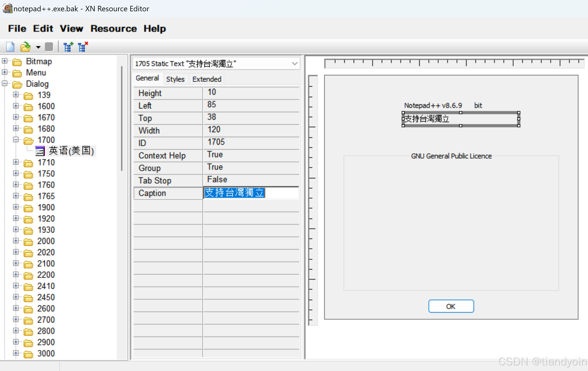Expand the 139 dialog folder

[16, 95]
